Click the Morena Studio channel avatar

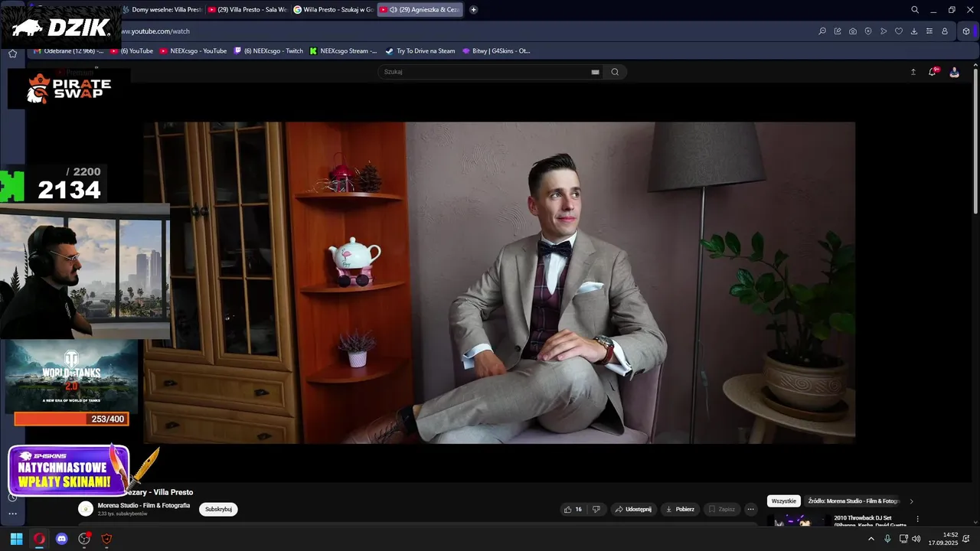(x=86, y=509)
